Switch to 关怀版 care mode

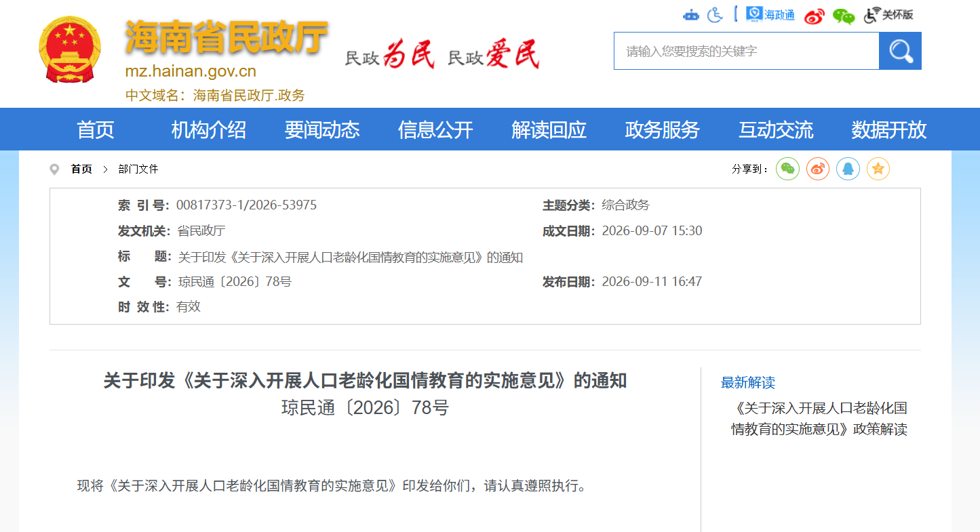pyautogui.click(x=888, y=15)
